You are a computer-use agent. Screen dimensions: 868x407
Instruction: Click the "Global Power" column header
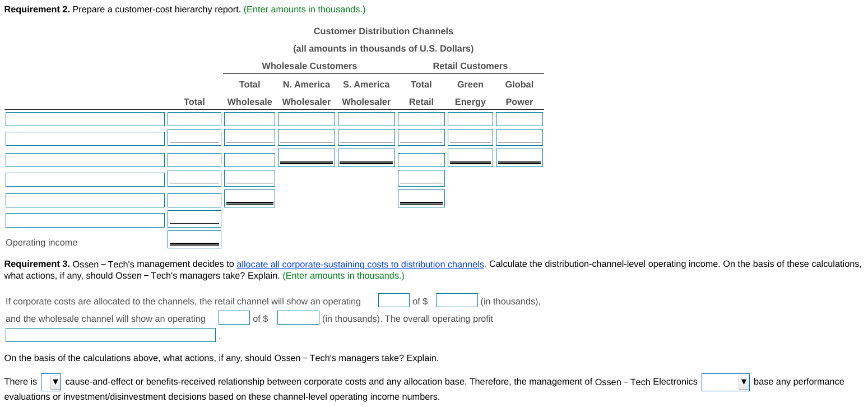(519, 93)
